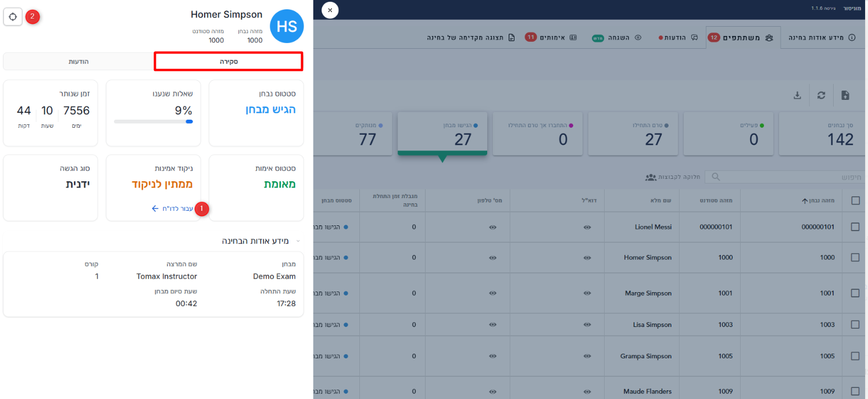Show Lisa Simpson's phone via the eye icon
Viewport: 868px width, 399px height.
pyautogui.click(x=492, y=325)
